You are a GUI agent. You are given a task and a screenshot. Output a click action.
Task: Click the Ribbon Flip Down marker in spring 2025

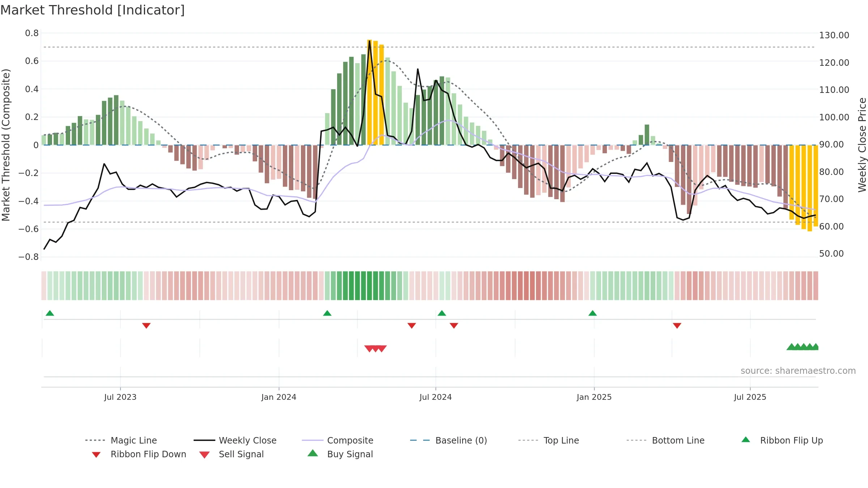coord(677,326)
